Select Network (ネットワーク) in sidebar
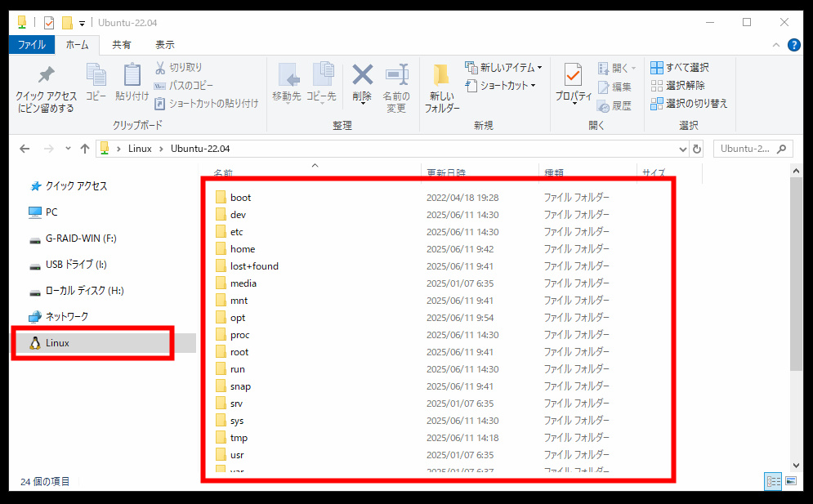The image size is (813, 504). coord(59,316)
